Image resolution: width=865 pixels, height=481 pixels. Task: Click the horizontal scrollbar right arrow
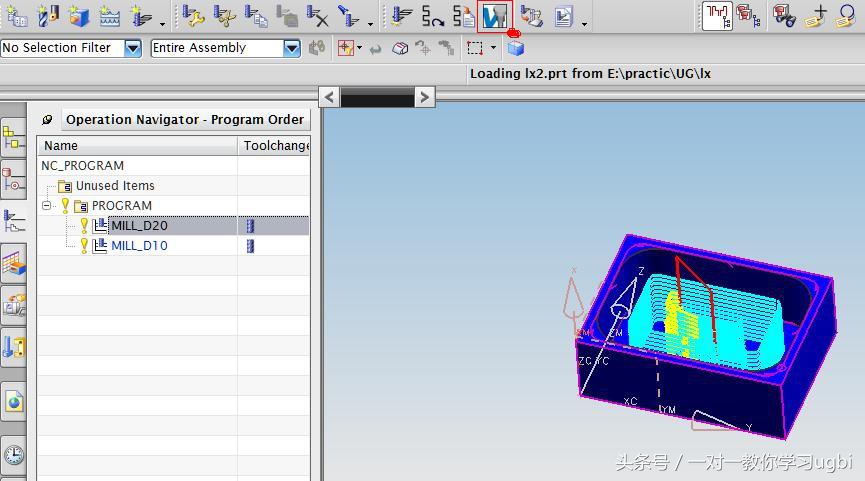pyautogui.click(x=425, y=97)
